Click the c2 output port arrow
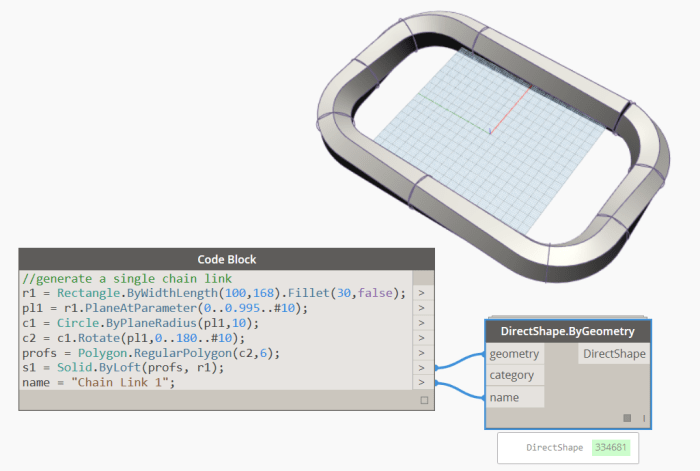Screen dimensions: 700x471 (x=422, y=338)
